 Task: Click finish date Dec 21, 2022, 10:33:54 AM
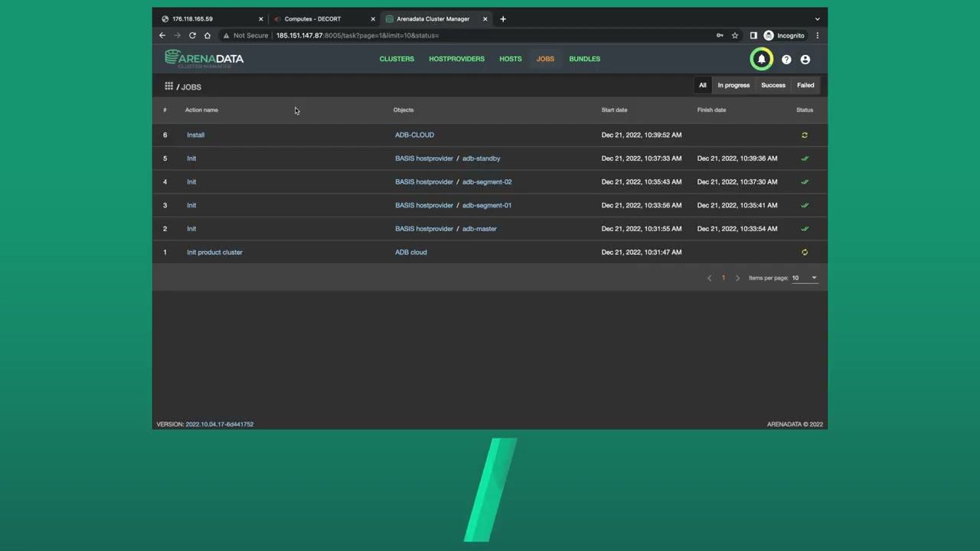[737, 229]
